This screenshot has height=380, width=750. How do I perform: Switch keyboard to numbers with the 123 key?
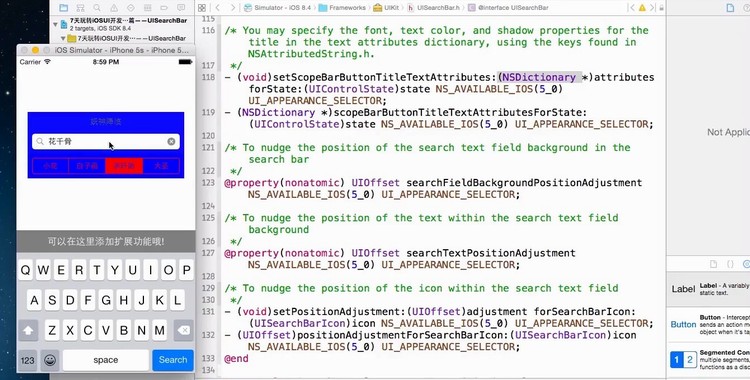[x=28, y=360]
